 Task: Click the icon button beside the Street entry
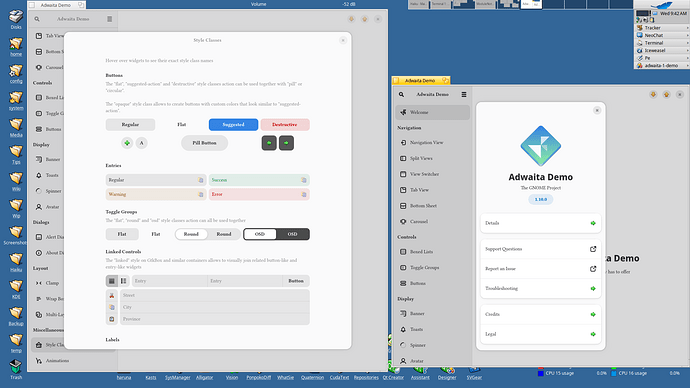pos(112,295)
